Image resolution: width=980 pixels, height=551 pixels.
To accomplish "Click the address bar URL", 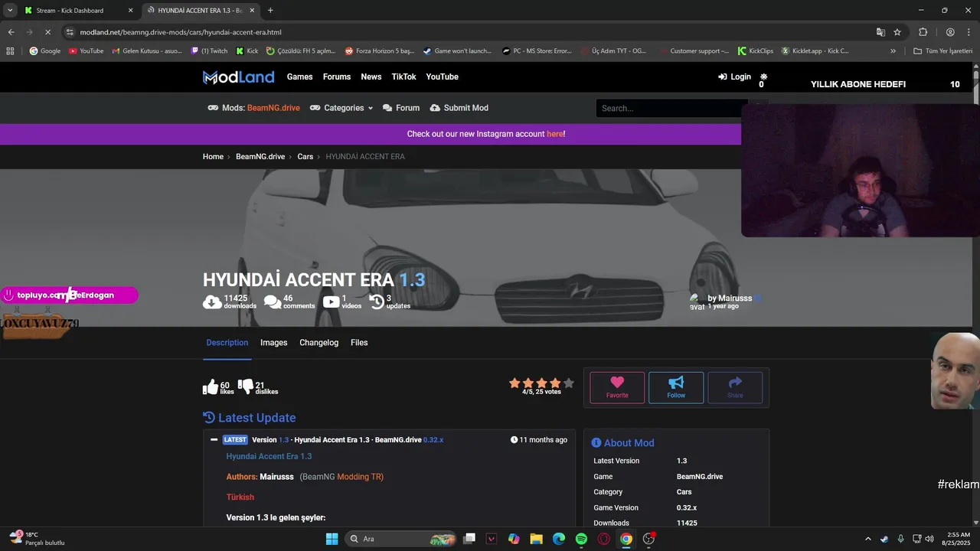I will (181, 32).
